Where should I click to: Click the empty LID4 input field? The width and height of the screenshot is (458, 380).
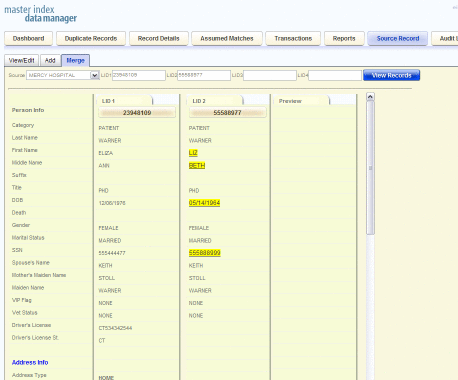[x=335, y=75]
